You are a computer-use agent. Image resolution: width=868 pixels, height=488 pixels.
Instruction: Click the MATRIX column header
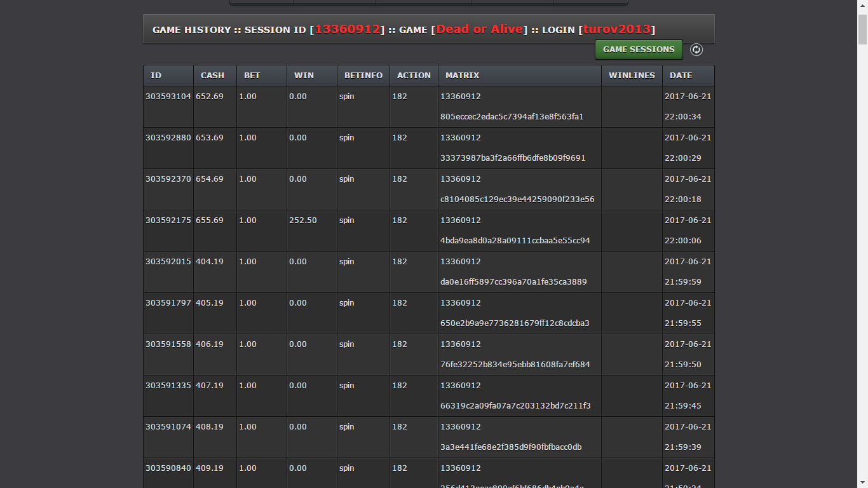463,76
